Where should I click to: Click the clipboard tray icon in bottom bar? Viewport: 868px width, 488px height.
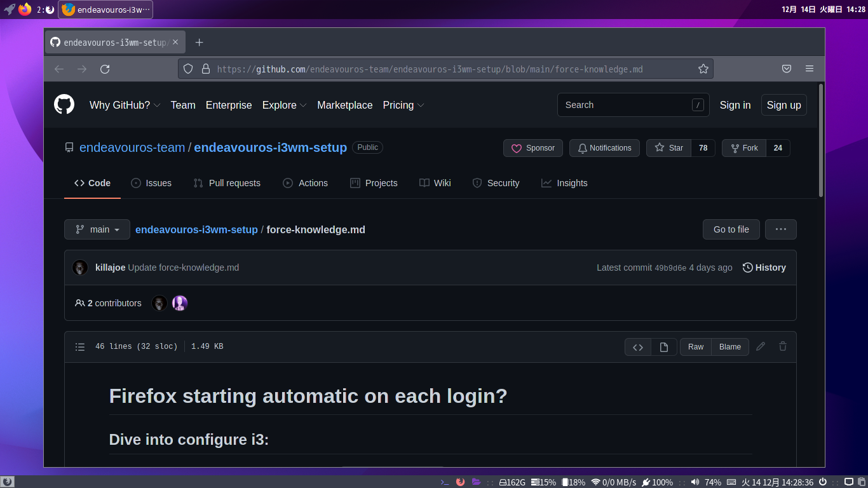860,482
